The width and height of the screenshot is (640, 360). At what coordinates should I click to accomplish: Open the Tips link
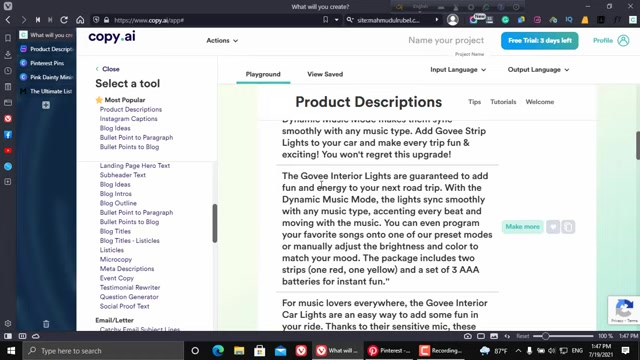click(x=474, y=102)
